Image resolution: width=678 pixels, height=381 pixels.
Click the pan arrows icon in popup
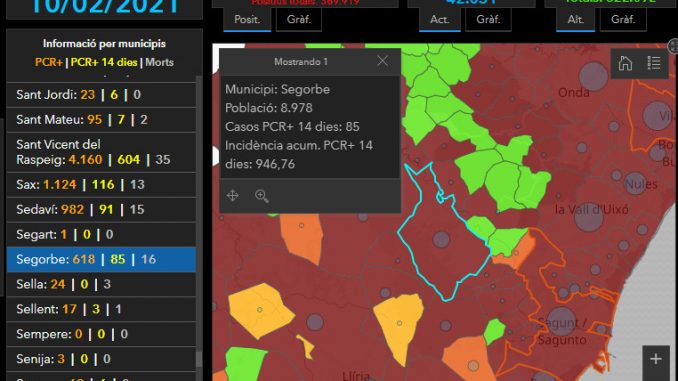(233, 195)
